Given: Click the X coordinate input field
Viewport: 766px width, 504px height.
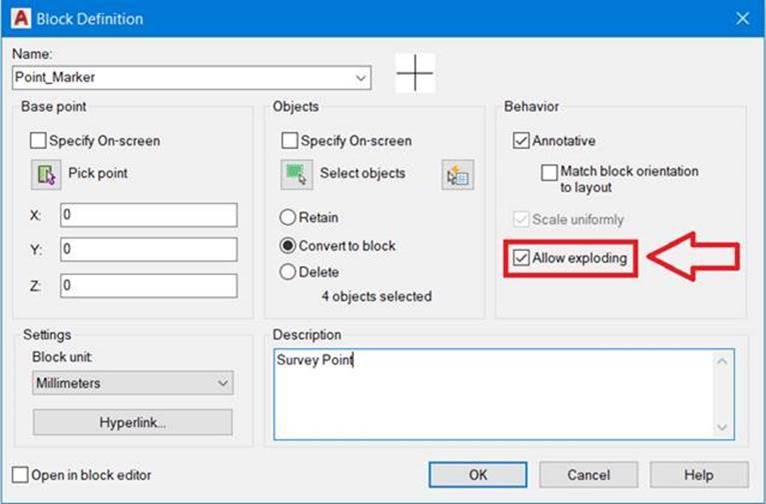Looking at the screenshot, I should (x=148, y=215).
